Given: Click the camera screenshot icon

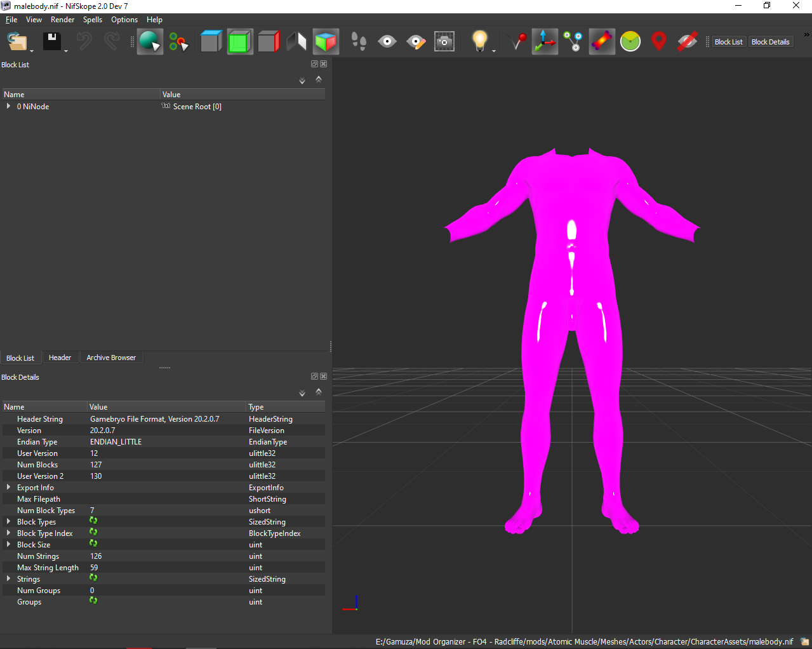Looking at the screenshot, I should 444,42.
